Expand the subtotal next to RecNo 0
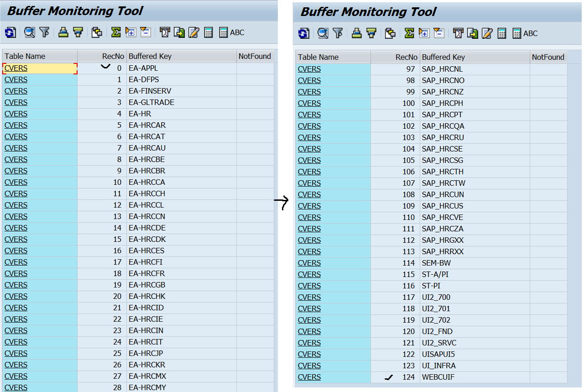Screen dimensions: 584x392 point(106,67)
